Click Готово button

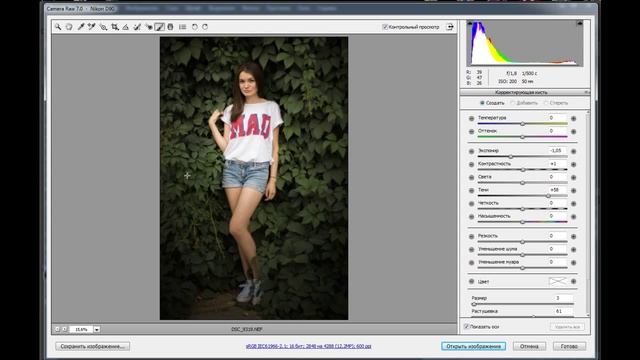[x=569, y=346]
